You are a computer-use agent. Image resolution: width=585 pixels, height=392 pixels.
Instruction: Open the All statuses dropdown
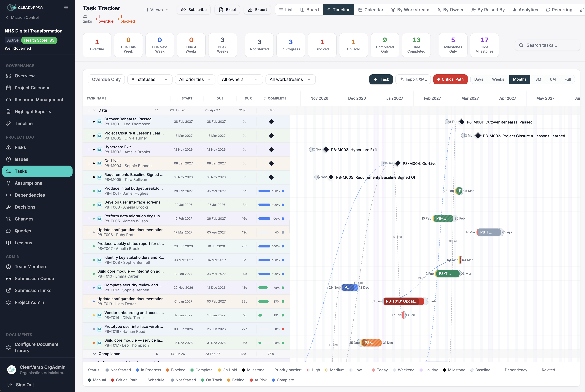pyautogui.click(x=150, y=79)
